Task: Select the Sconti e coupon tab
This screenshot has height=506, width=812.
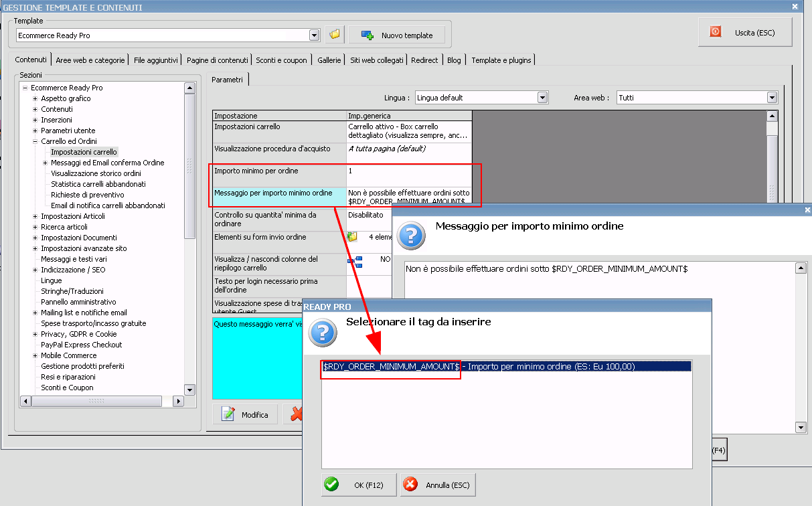Action: click(x=281, y=60)
